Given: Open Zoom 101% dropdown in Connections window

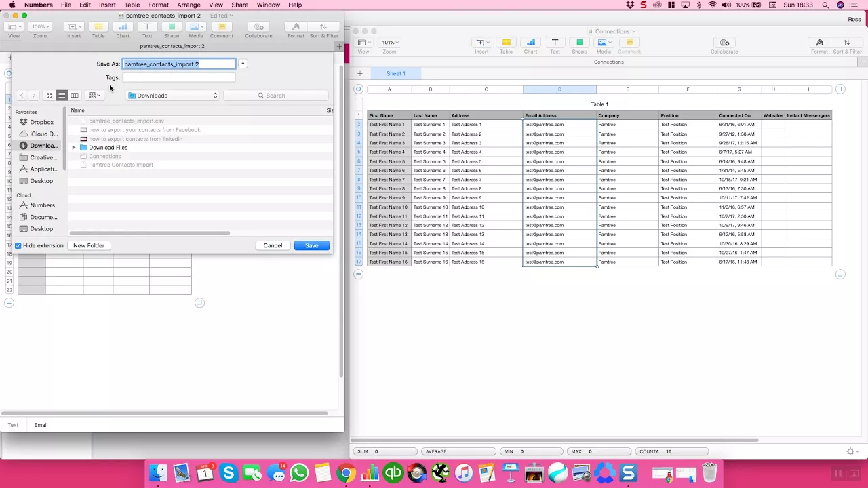Looking at the screenshot, I should click(389, 43).
